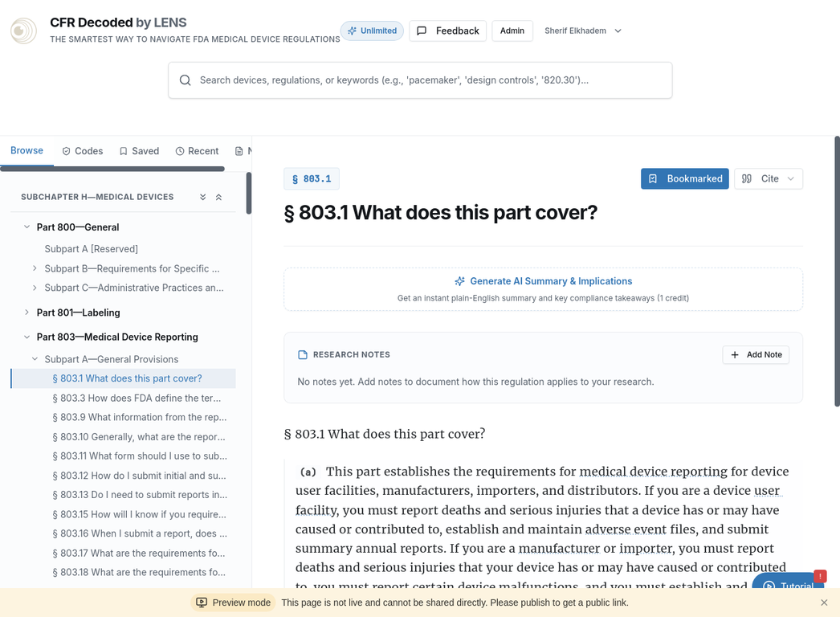This screenshot has height=617, width=840.
Task: Open the Feedback dialog
Action: coord(448,31)
